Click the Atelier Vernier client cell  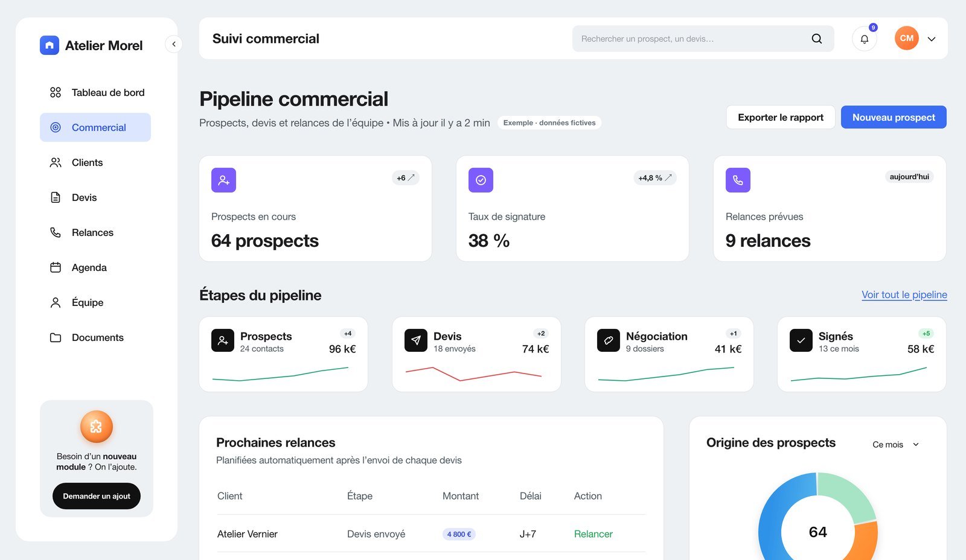coord(248,534)
